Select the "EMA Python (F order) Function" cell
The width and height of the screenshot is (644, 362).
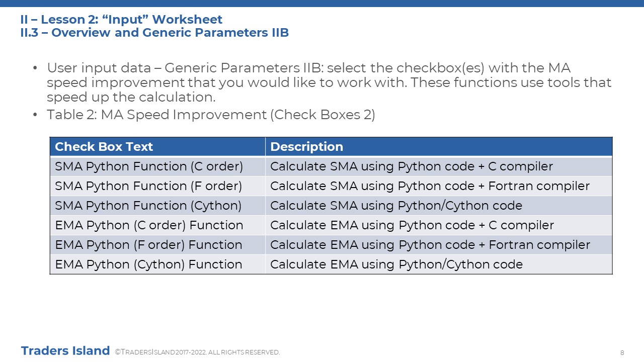pyautogui.click(x=157, y=245)
